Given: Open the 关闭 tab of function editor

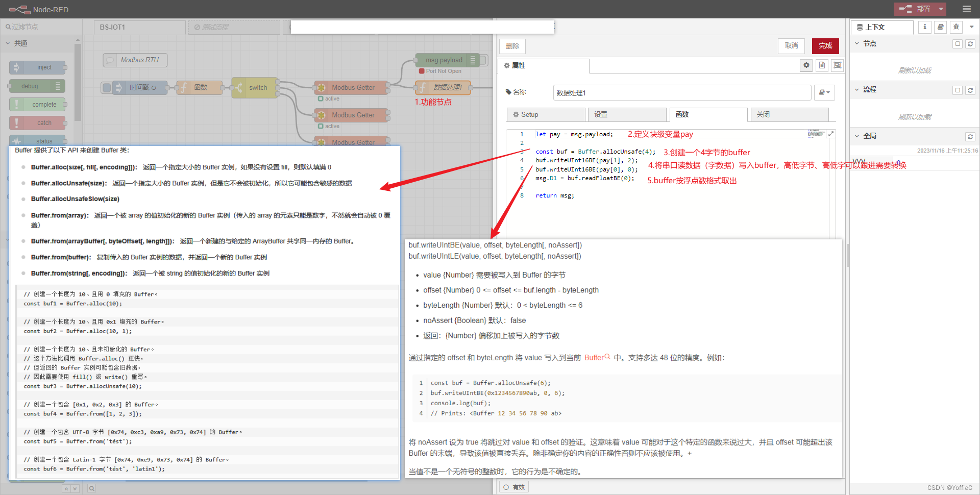Looking at the screenshot, I should click(x=789, y=114).
